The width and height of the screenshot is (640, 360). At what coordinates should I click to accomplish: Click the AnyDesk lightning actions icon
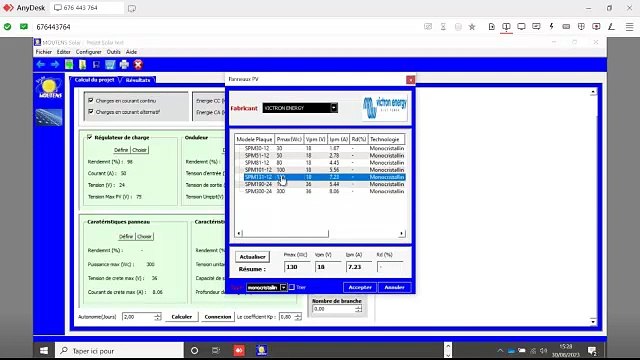pos(551,27)
